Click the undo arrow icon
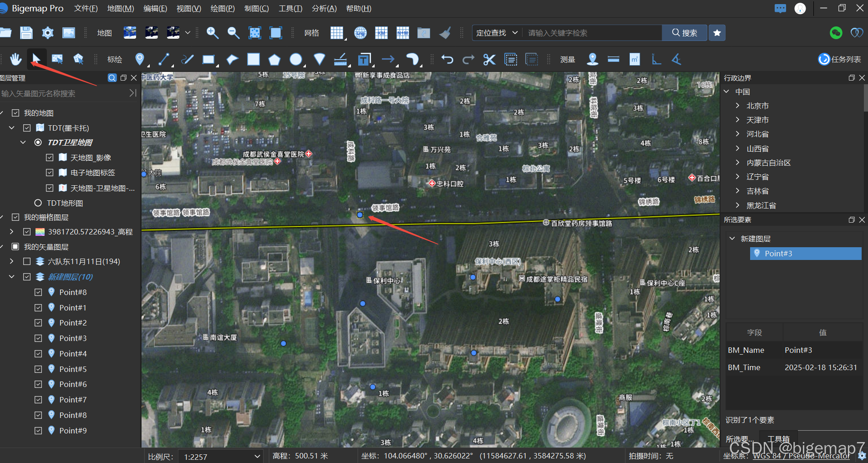Screen dimensions: 868x463 coord(447,59)
